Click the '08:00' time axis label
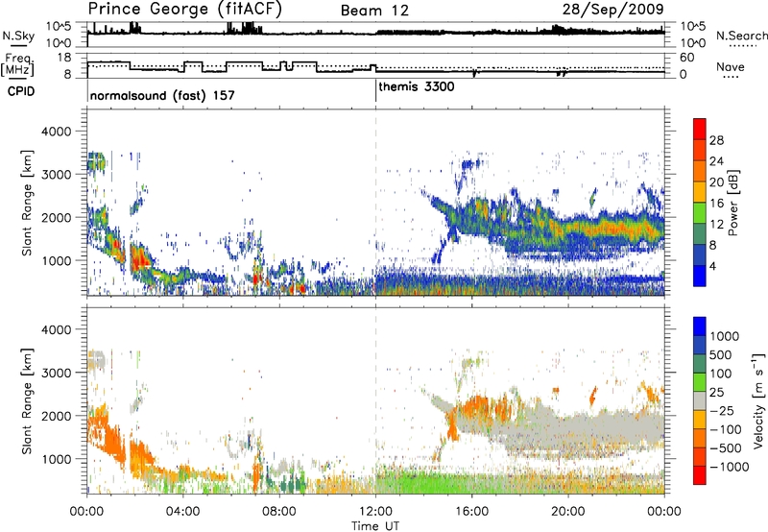The width and height of the screenshot is (768, 532). (x=279, y=512)
